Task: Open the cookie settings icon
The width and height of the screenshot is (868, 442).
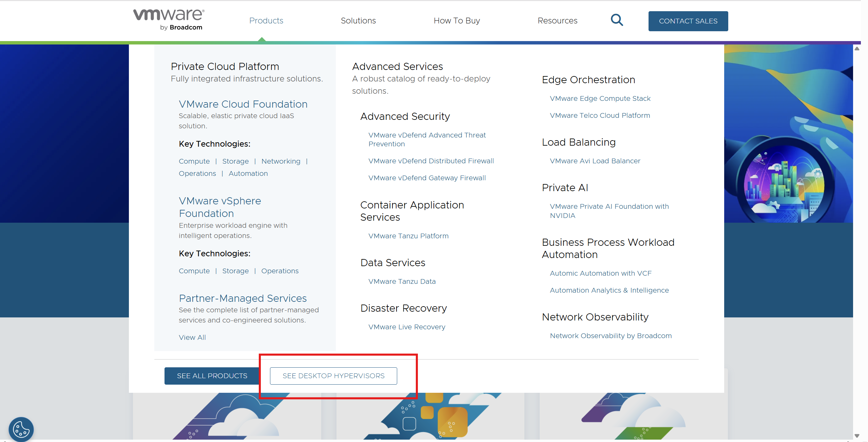Action: 21,429
